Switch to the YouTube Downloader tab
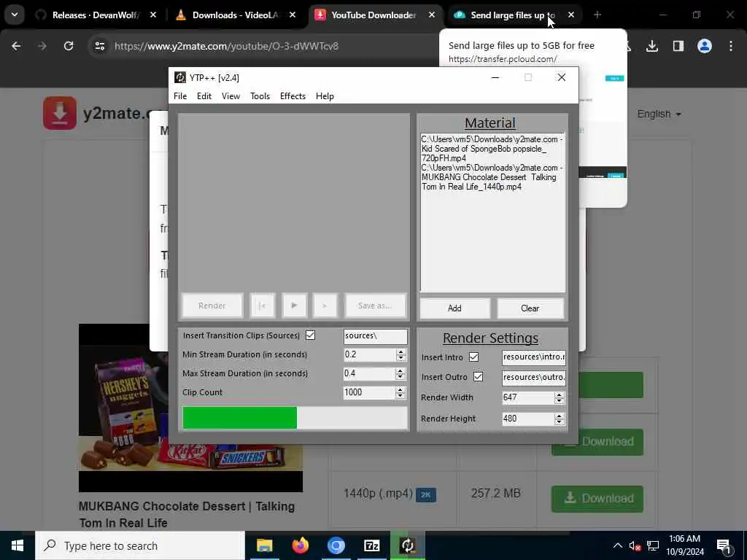 371,15
